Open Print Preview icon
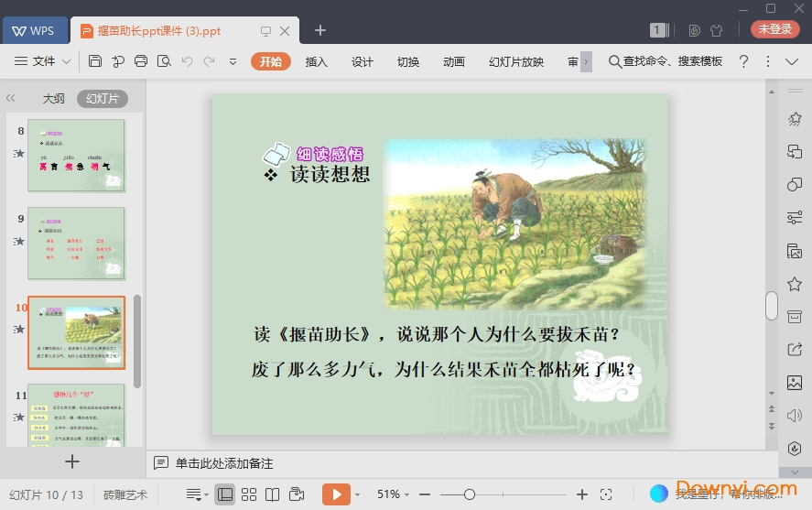 164,61
